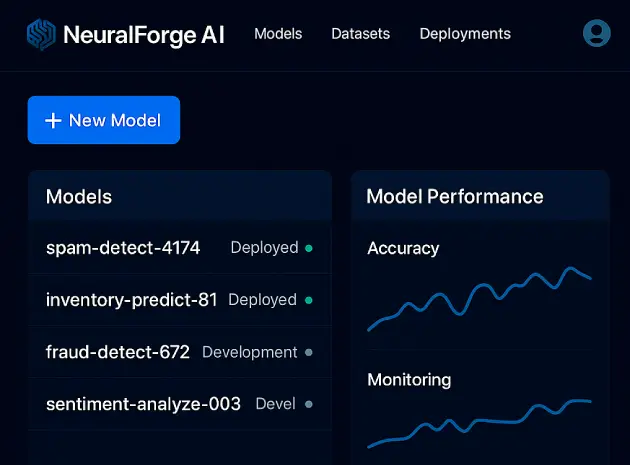Image resolution: width=630 pixels, height=465 pixels.
Task: Create a model with New Model button
Action: pos(104,120)
